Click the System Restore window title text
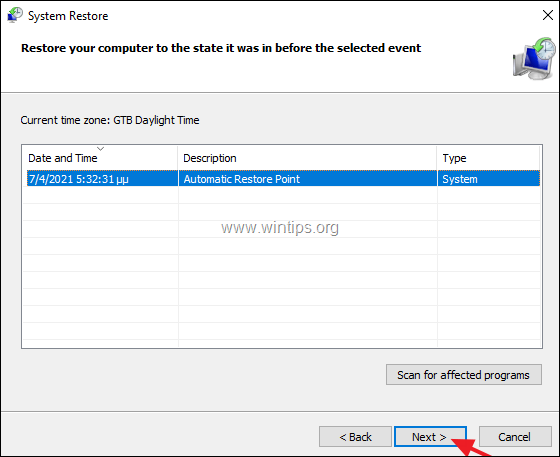 (68, 16)
